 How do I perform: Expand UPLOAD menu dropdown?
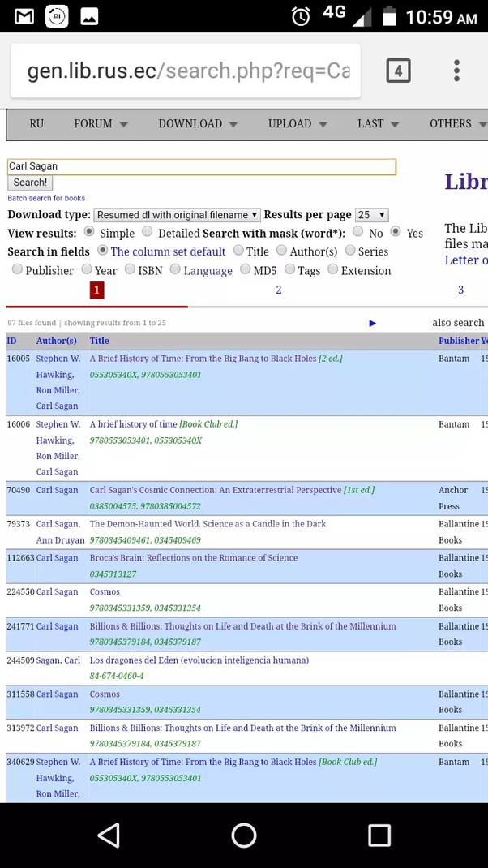298,123
